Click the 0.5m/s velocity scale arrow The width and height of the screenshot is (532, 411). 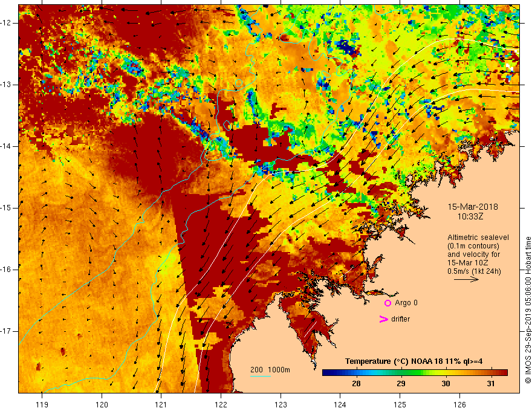click(466, 279)
